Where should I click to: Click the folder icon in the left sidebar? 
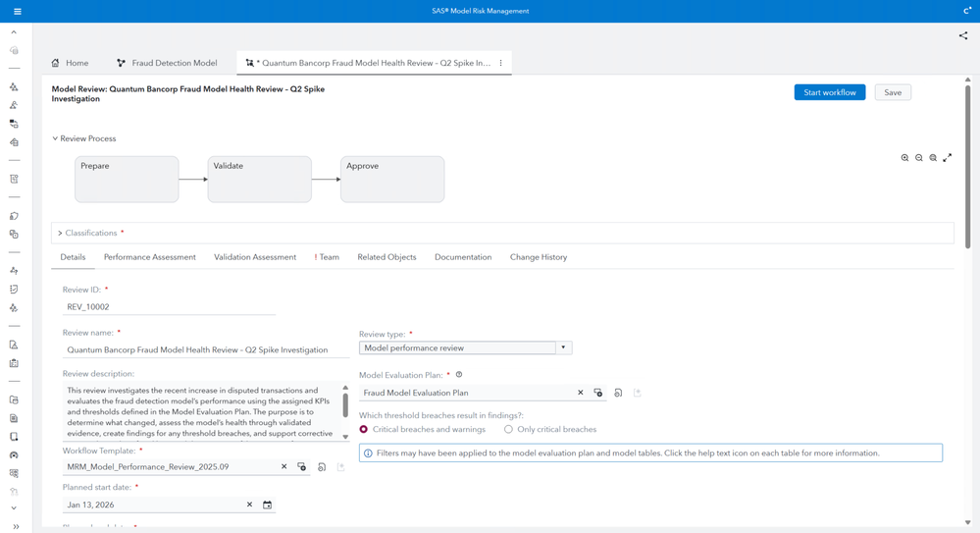(x=14, y=400)
